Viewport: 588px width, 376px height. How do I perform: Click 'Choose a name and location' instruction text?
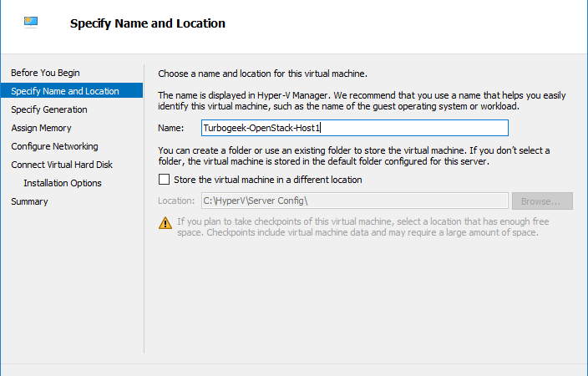coord(262,74)
